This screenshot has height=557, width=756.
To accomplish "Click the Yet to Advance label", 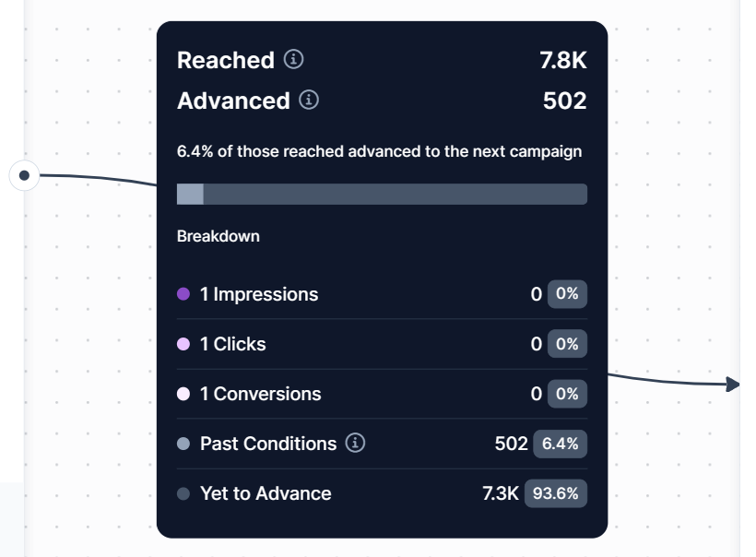I will coord(266,493).
